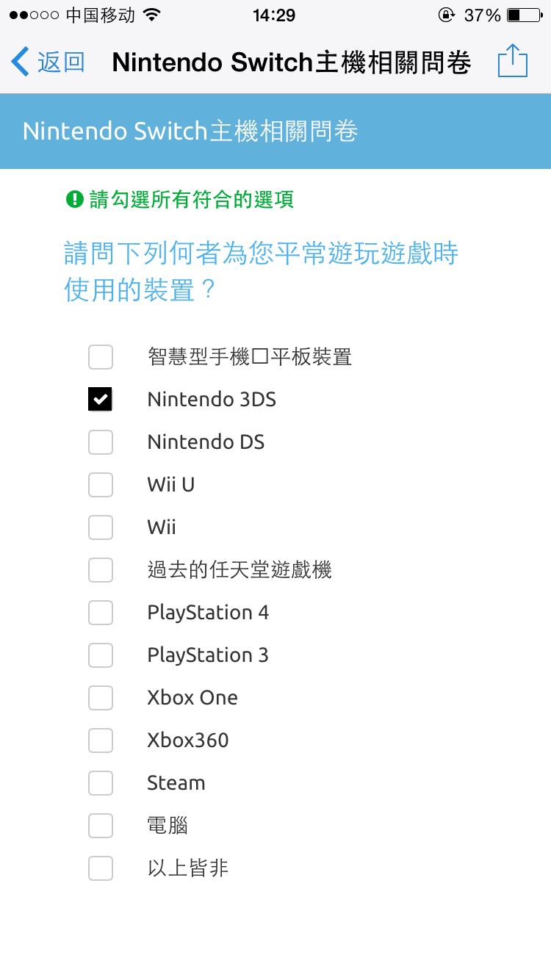Screen dimensions: 551x980
Task: Tap the green exclamation notice icon
Action: pyautogui.click(x=74, y=198)
